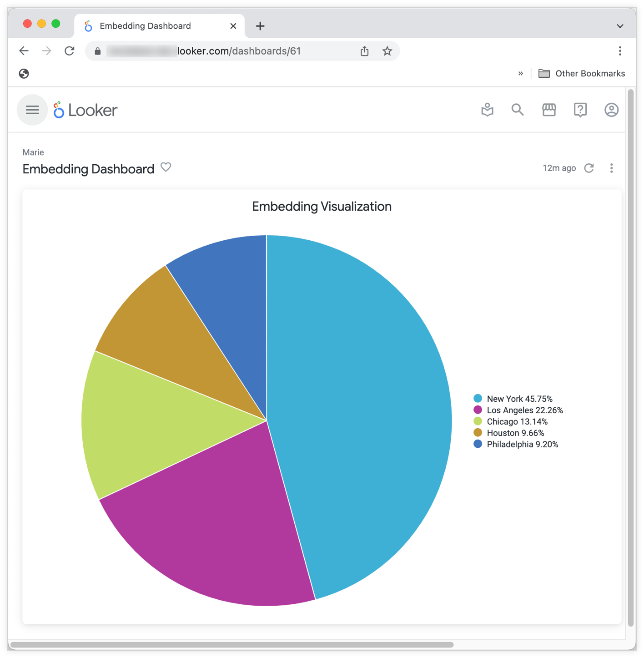Viewport: 644px width, 658px height.
Task: Show hidden bookmarks with the double chevron
Action: point(521,73)
